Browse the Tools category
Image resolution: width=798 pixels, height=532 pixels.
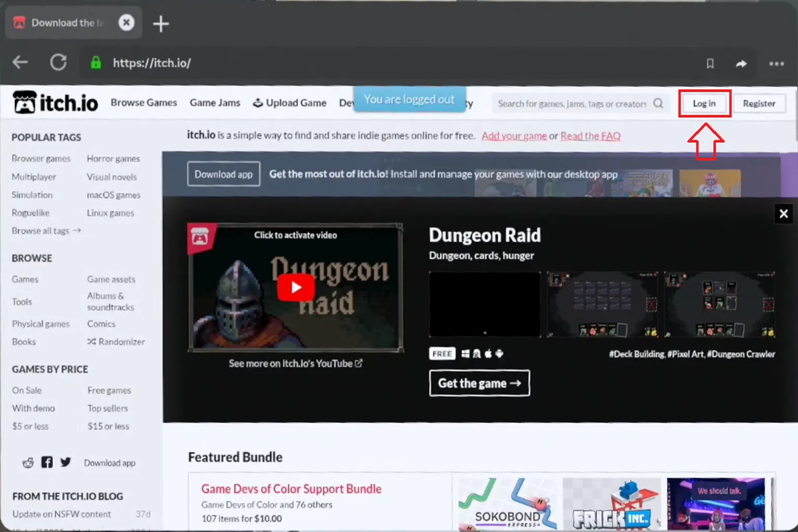22,301
